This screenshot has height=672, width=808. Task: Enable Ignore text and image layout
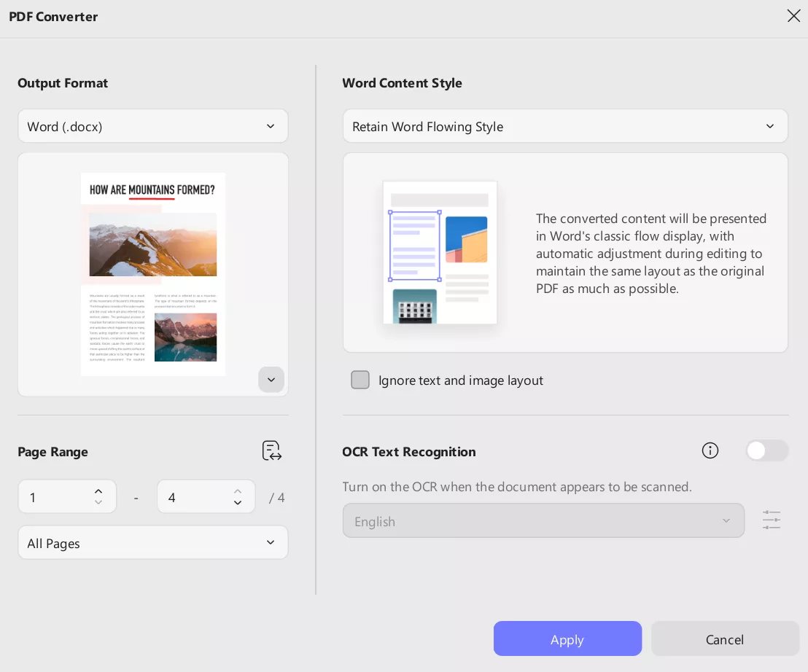click(360, 380)
